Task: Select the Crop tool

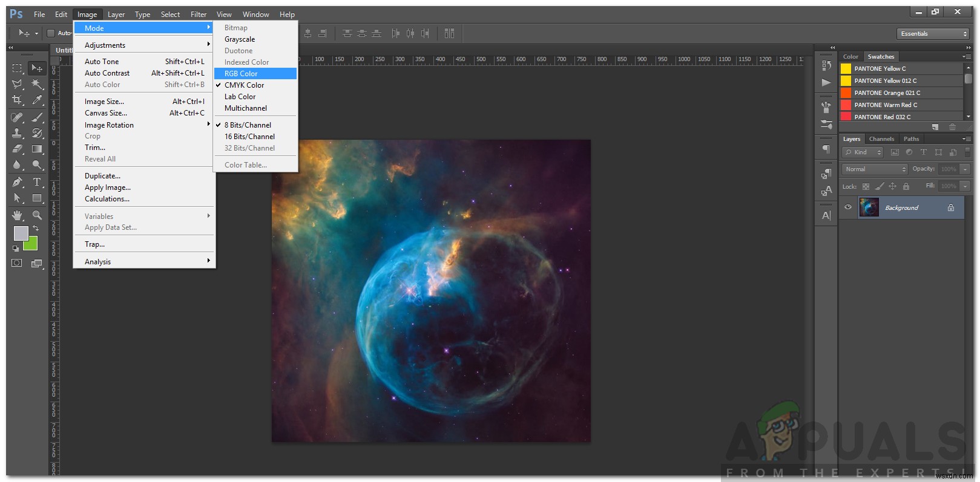Action: point(17,100)
